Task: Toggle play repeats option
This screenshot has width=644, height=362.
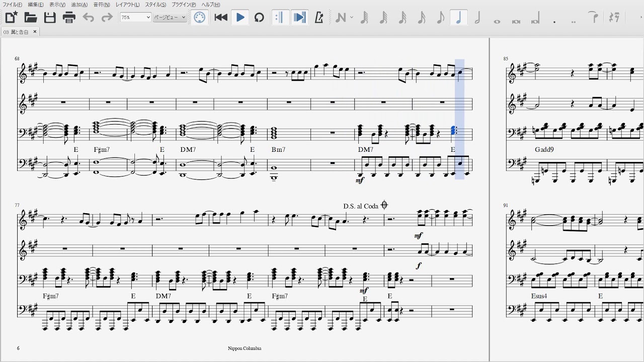Action: [x=279, y=18]
